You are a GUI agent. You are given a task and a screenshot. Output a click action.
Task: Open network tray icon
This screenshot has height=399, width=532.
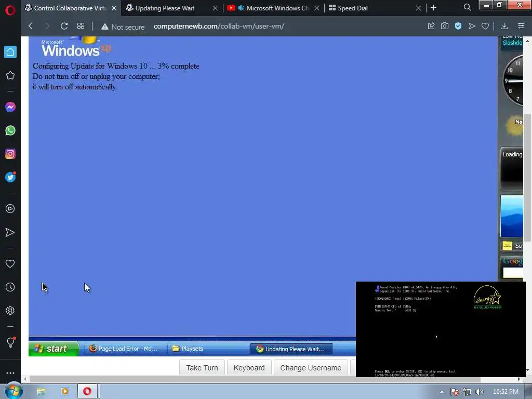(x=467, y=392)
